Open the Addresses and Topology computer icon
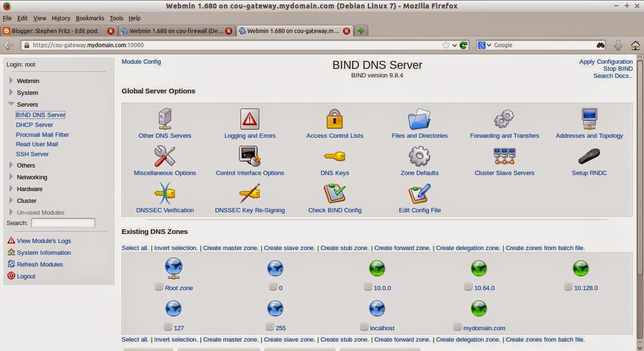This screenshot has height=351, width=644. tap(589, 119)
